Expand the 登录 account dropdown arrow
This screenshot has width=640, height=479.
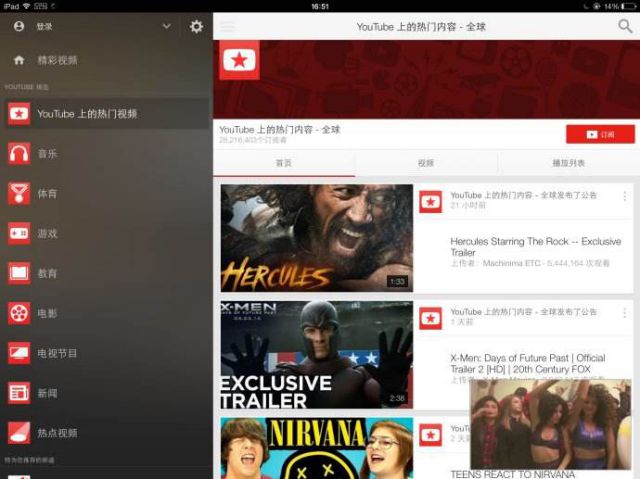(x=166, y=27)
